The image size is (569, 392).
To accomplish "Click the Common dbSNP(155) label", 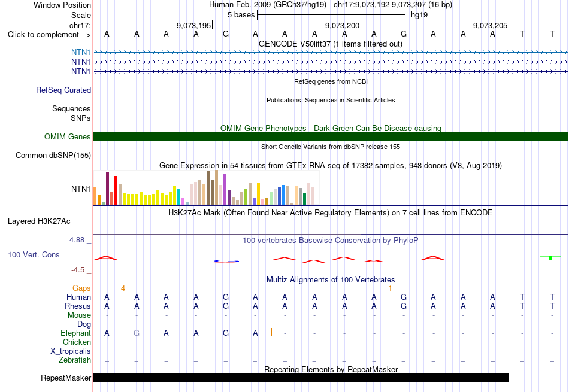I will click(x=53, y=155).
